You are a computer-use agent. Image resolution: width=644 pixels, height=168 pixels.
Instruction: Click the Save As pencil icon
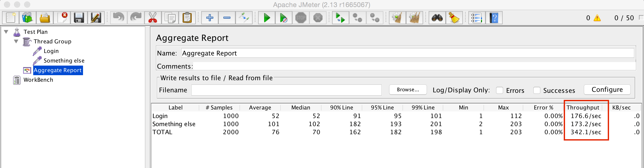pos(96,18)
